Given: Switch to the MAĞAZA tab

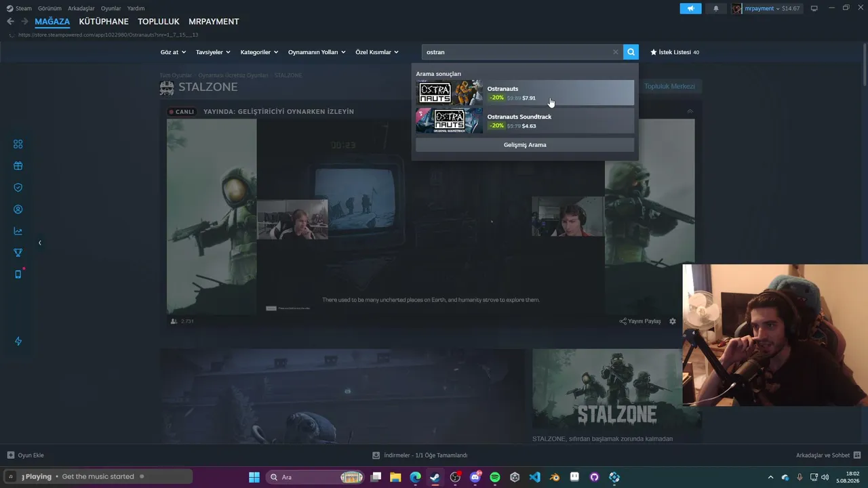Looking at the screenshot, I should click(52, 22).
